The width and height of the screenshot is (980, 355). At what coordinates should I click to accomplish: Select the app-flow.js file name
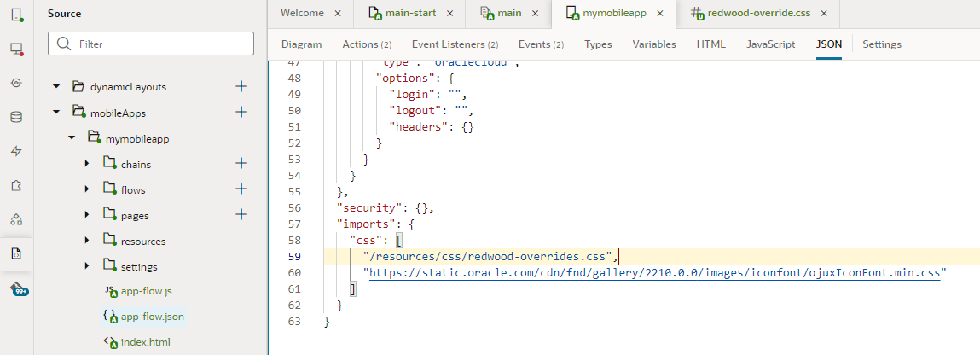click(145, 291)
